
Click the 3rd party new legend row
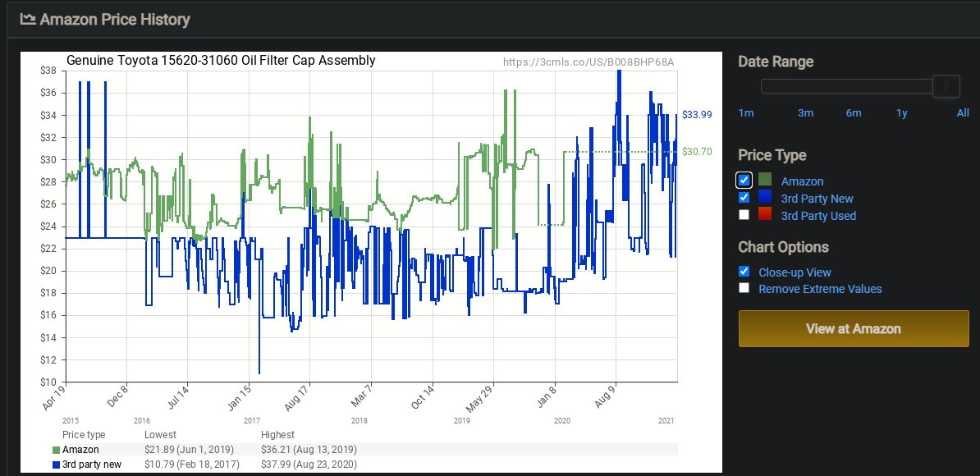(365, 465)
